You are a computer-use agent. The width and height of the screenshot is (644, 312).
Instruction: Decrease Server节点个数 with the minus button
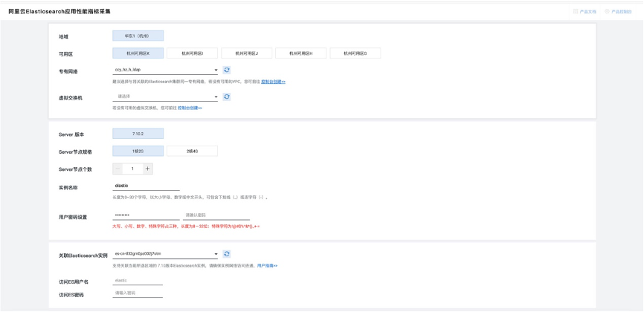click(117, 169)
